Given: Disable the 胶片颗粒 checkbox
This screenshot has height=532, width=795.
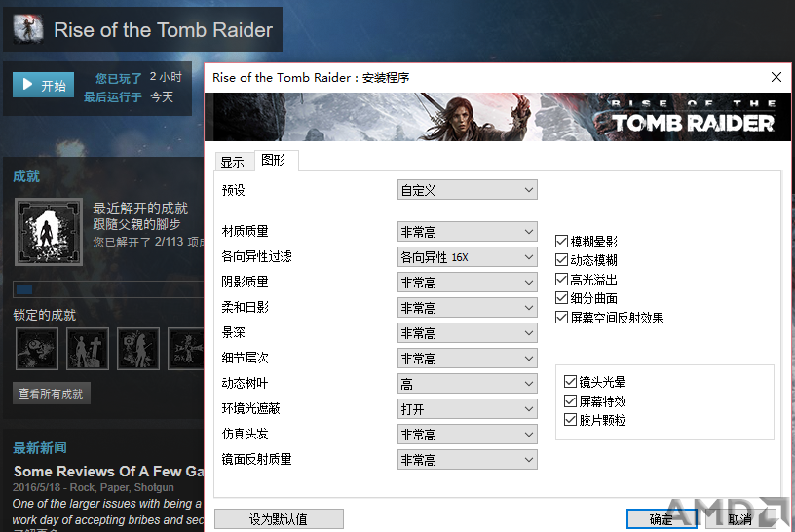Looking at the screenshot, I should point(570,420).
